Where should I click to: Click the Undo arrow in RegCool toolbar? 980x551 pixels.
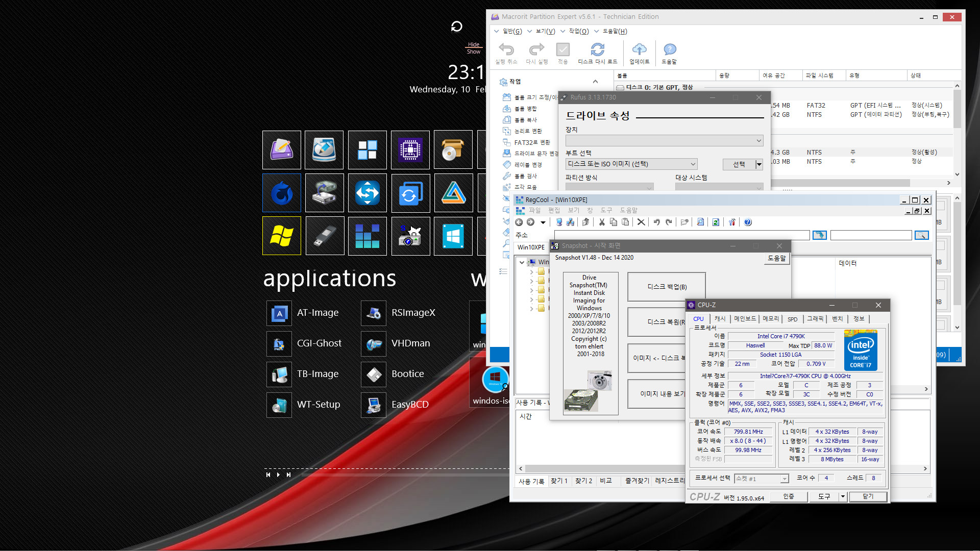(x=657, y=222)
